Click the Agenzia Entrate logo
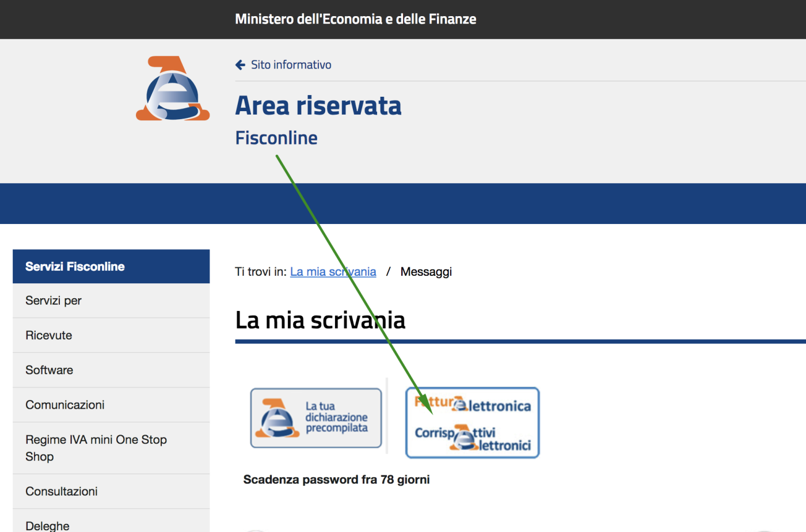Image resolution: width=806 pixels, height=532 pixels. 173,88
